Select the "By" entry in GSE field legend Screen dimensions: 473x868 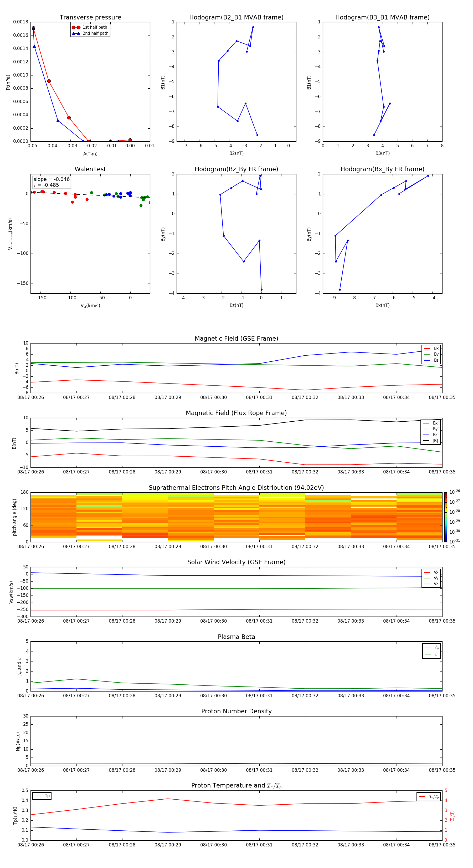(431, 355)
